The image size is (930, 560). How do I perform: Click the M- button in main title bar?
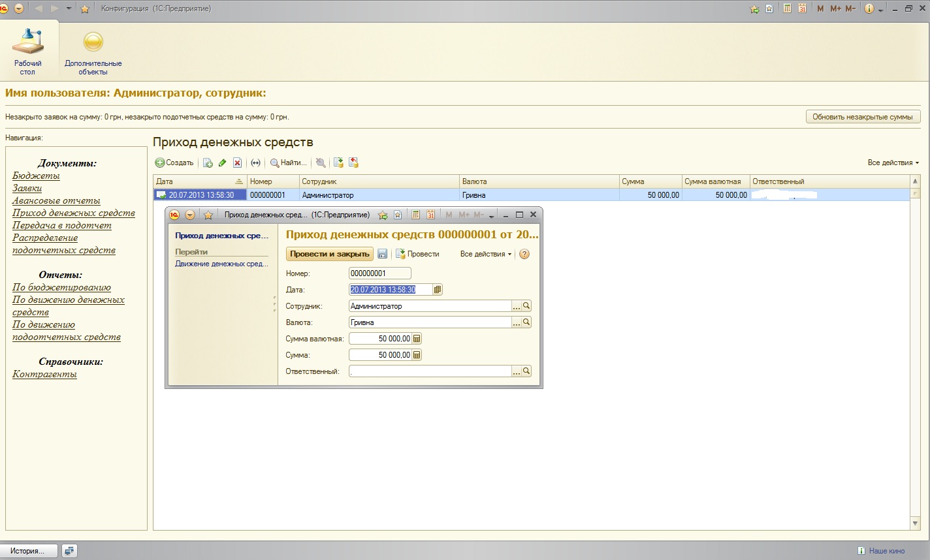click(850, 8)
